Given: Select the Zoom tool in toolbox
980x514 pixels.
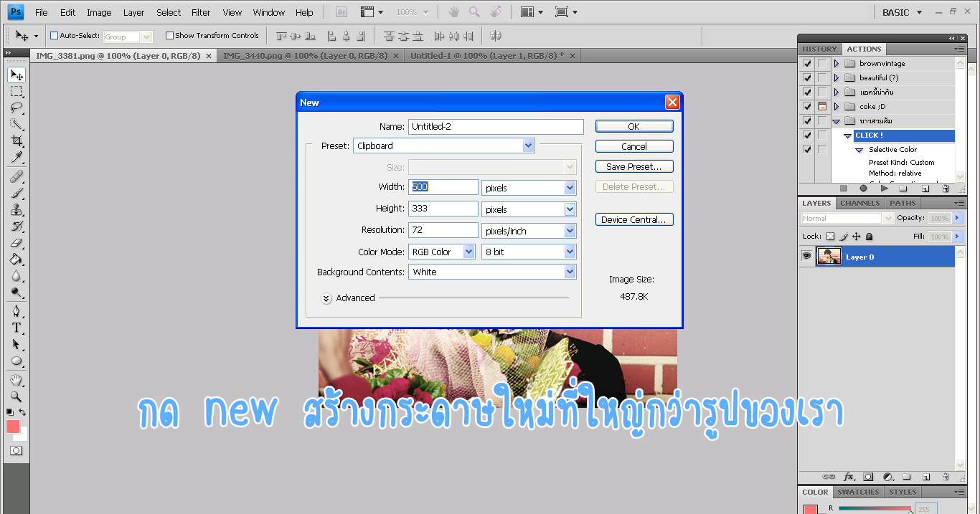Looking at the screenshot, I should [16, 396].
